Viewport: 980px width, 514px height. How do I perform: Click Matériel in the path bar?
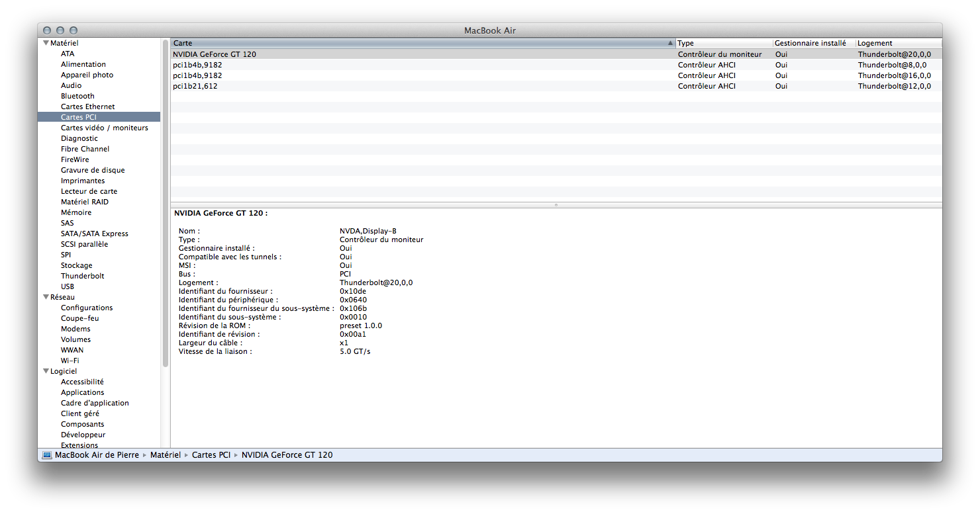166,455
